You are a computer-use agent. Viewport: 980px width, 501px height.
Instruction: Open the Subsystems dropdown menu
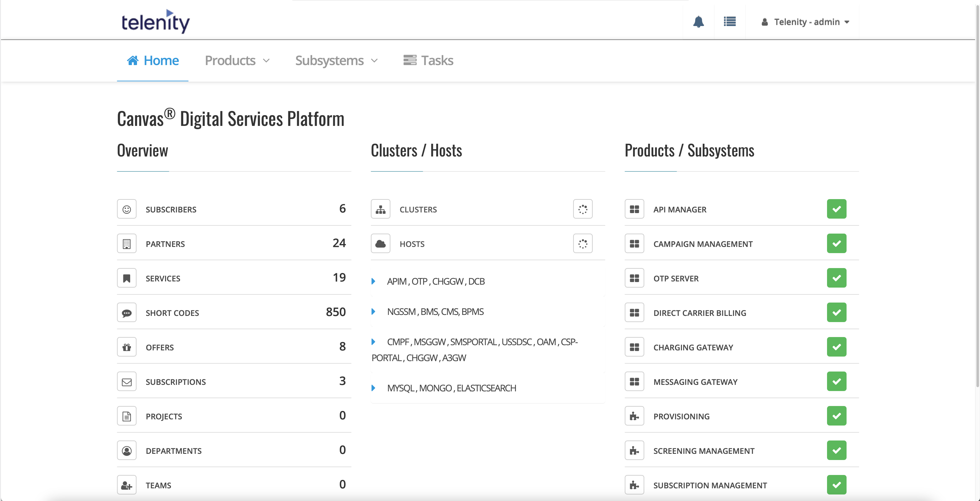336,61
